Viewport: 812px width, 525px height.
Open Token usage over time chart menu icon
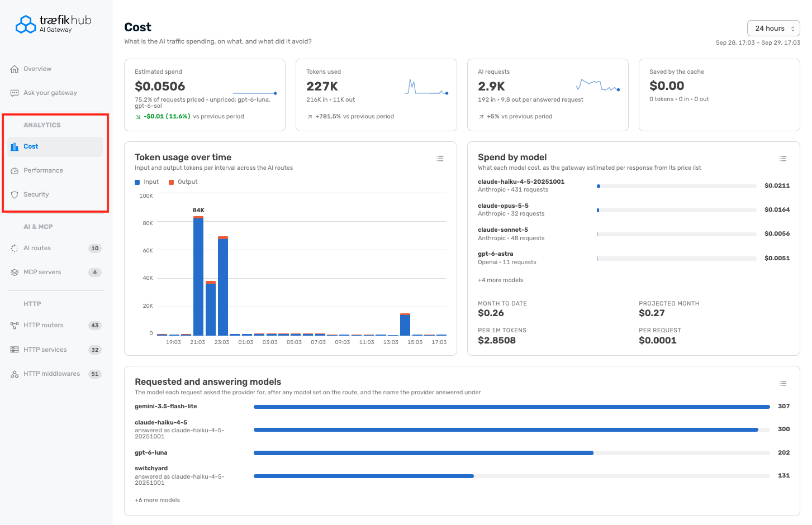click(x=440, y=159)
